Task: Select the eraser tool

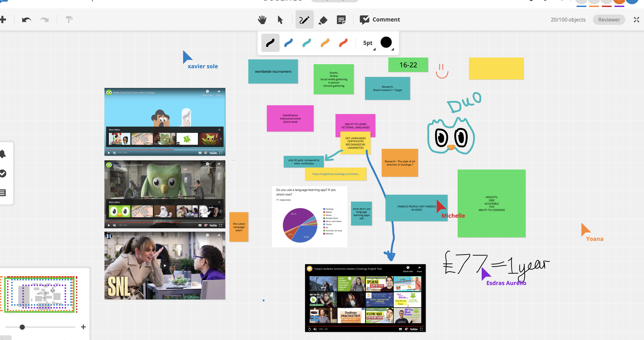Action: (323, 20)
